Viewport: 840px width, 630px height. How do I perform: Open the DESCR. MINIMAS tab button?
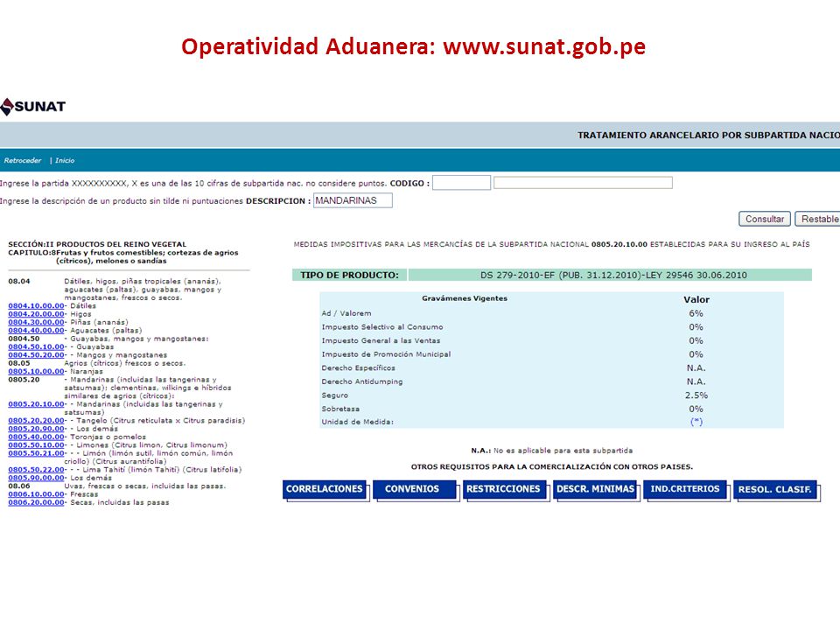point(595,488)
